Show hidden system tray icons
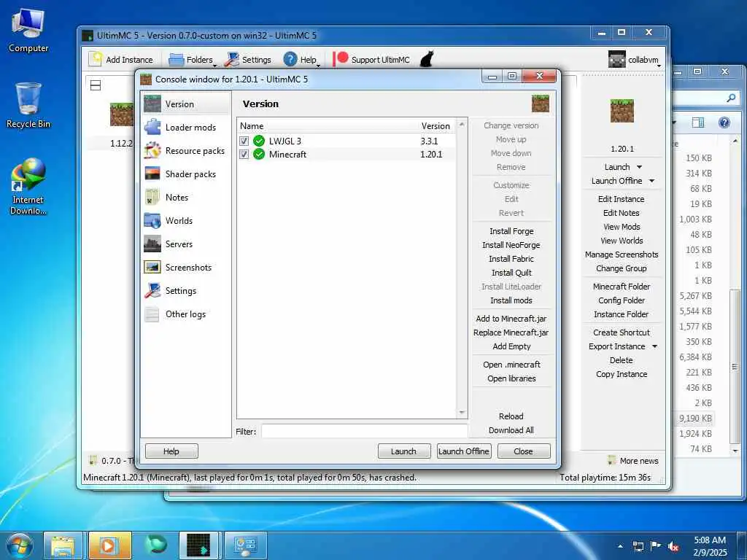 (x=620, y=546)
